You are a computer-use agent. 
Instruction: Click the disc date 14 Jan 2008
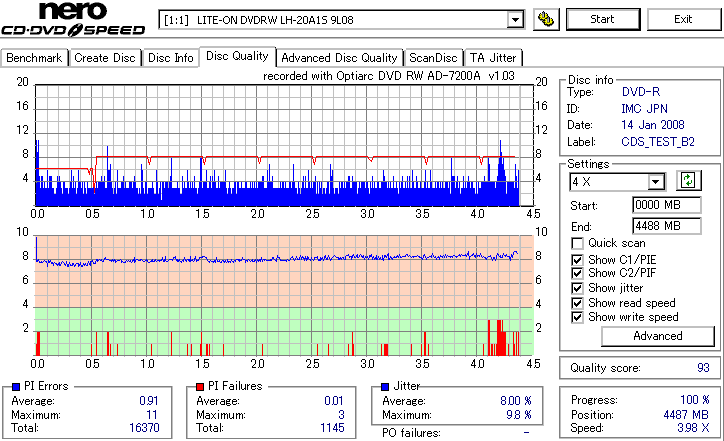(x=653, y=125)
